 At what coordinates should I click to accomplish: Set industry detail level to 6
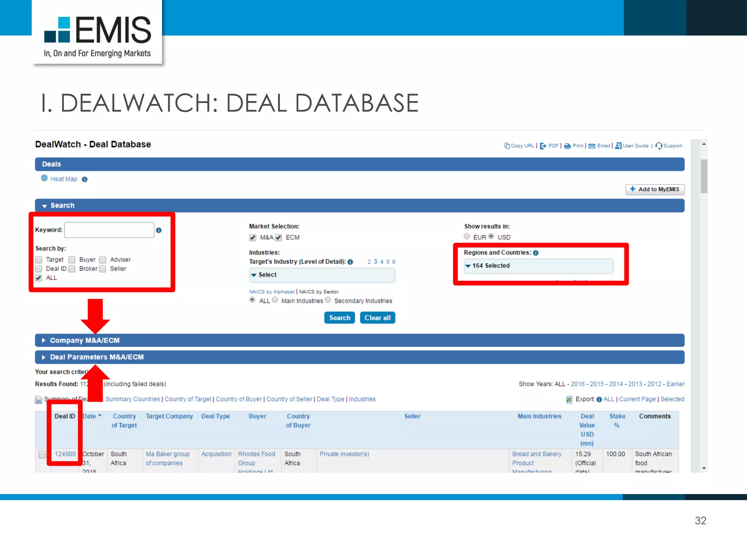(394, 262)
